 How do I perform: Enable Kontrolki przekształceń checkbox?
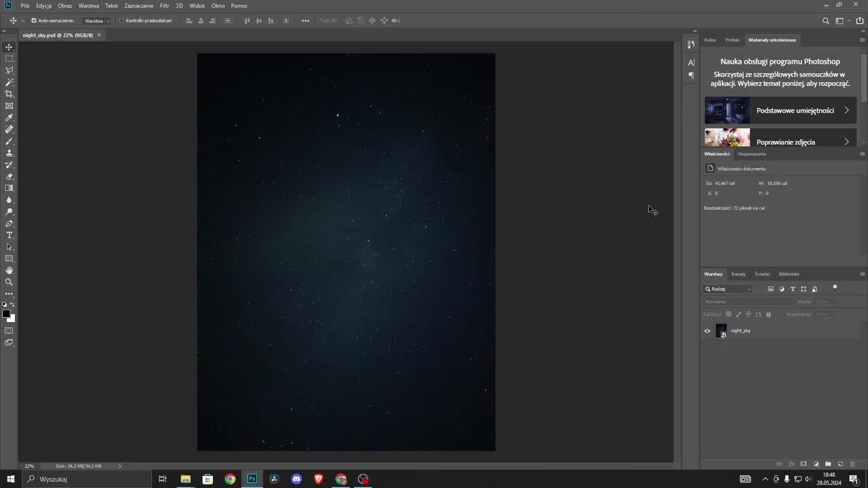pyautogui.click(x=121, y=20)
